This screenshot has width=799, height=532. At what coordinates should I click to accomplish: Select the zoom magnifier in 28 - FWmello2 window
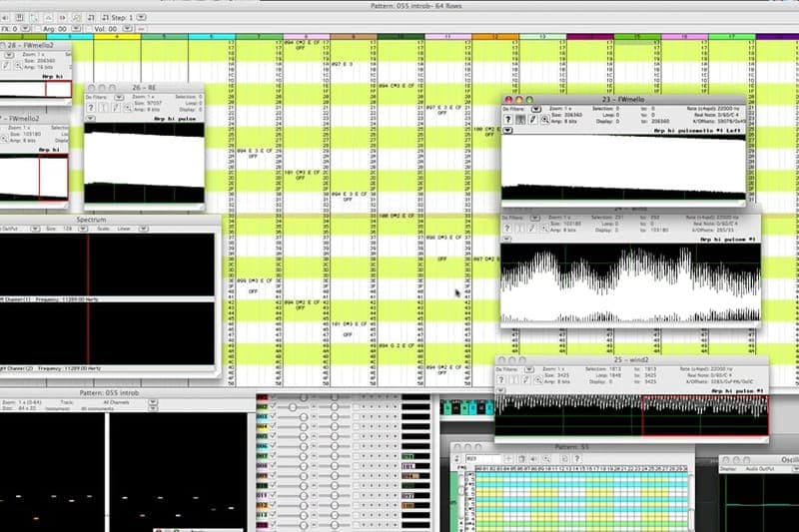18,65
